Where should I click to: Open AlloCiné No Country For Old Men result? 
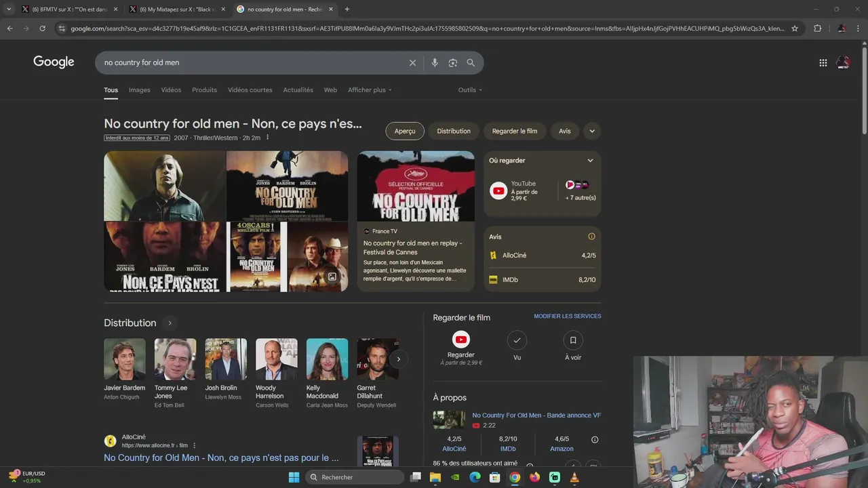221,458
